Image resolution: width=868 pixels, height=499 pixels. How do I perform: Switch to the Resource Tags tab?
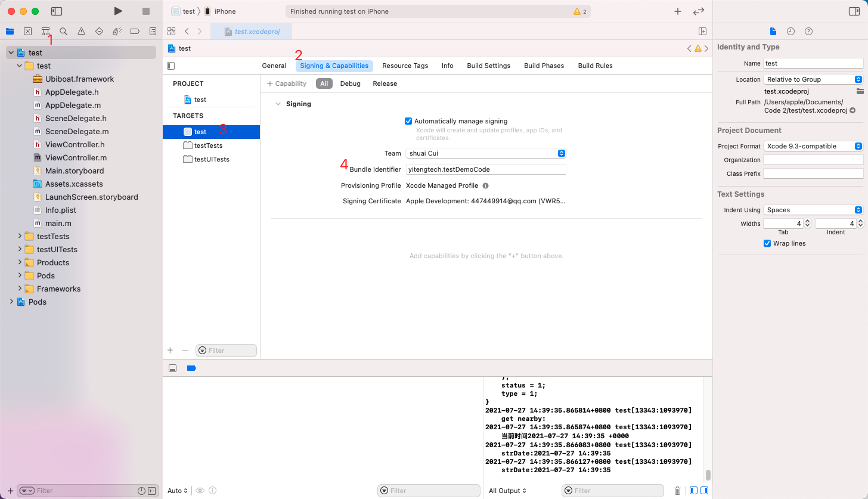405,66
